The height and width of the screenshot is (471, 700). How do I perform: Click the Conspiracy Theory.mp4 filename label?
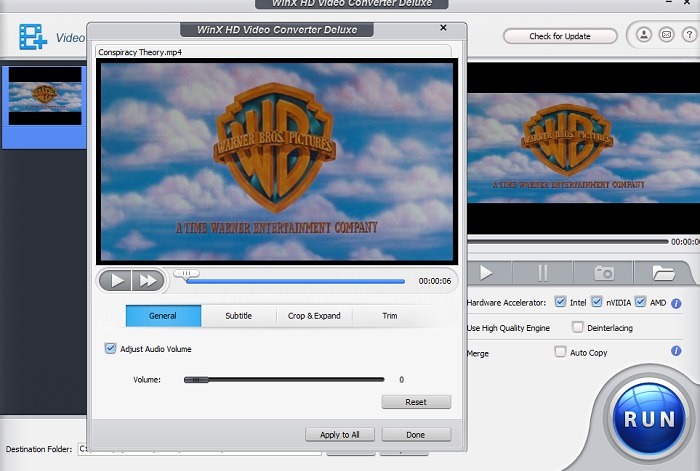[140, 52]
